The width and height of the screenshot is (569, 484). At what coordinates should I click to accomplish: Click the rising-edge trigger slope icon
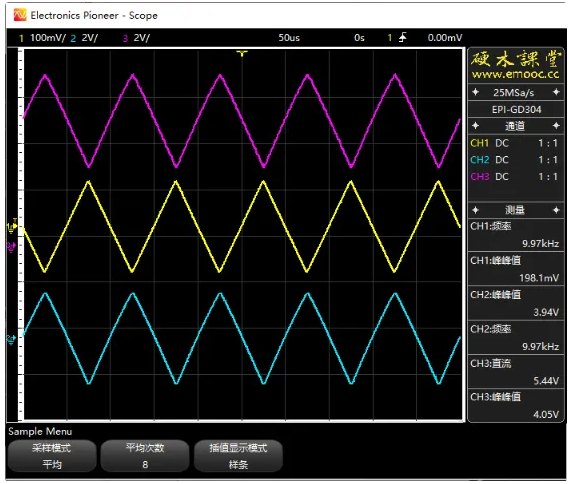pyautogui.click(x=403, y=37)
